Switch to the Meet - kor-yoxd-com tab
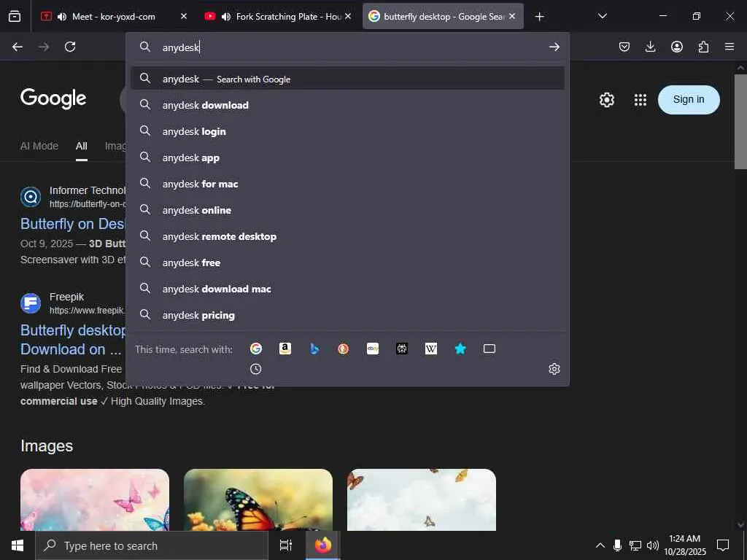Screen dimensions: 747x560 tap(113, 17)
